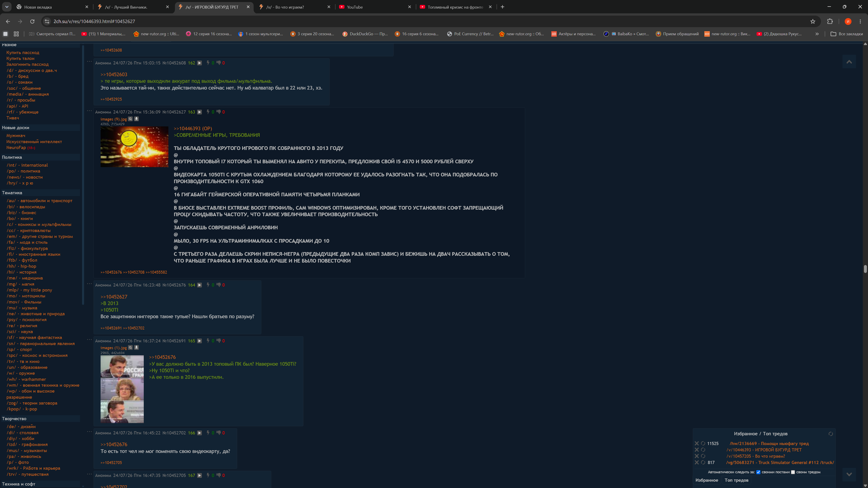The image size is (868, 488).
Task: Like post №10452627 with the lightning icon
Action: [x=208, y=112]
